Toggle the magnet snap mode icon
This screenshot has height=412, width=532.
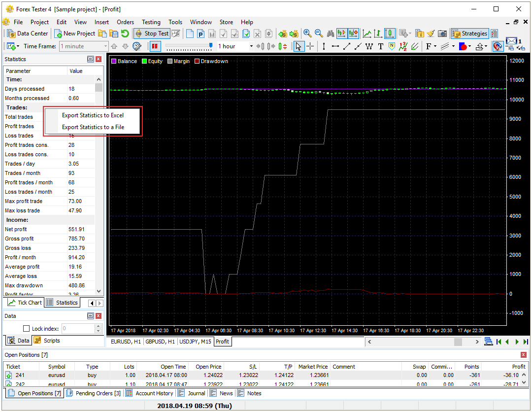point(498,46)
